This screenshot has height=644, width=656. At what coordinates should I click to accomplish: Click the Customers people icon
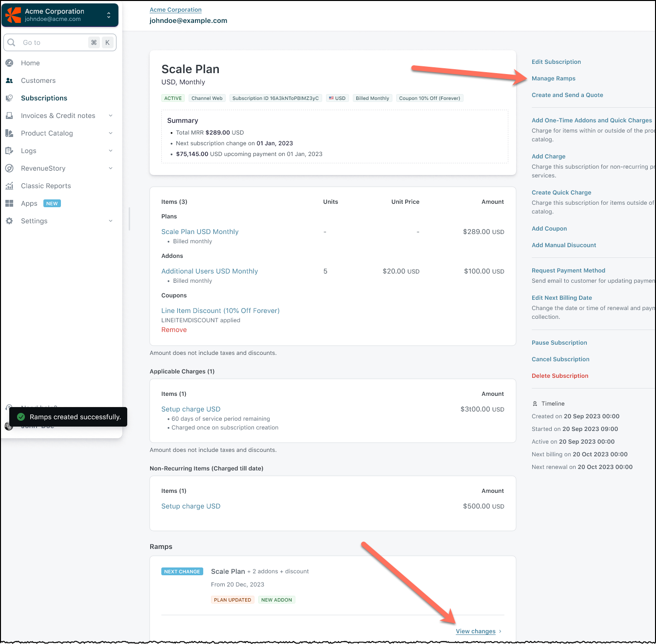(9, 80)
